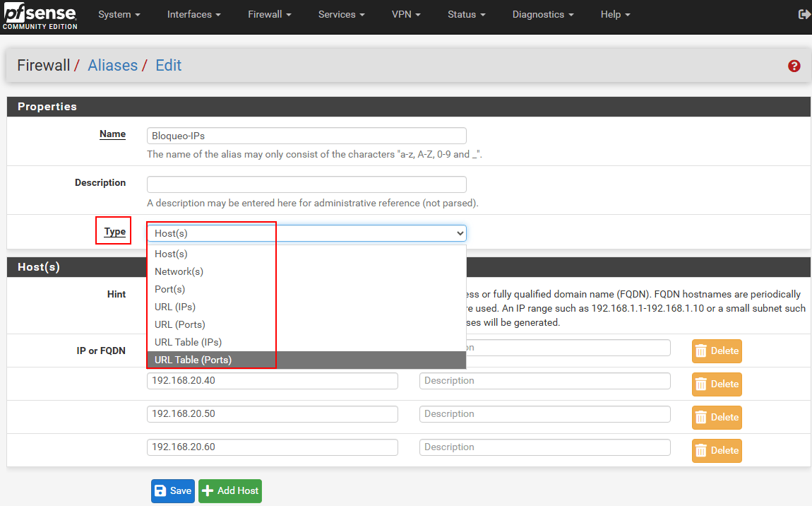812x506 pixels.
Task: Click the IP field with 192.168.20.40
Action: [x=273, y=381]
